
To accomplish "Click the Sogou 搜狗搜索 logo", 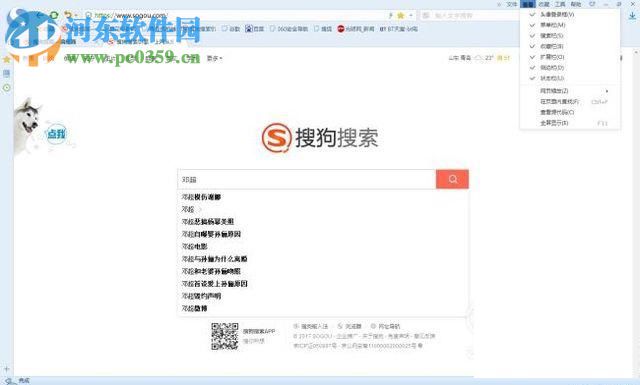I will (320, 138).
